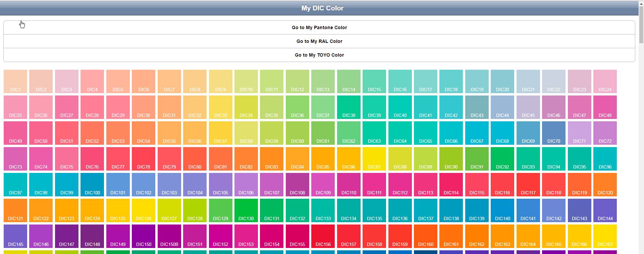The image size is (644, 254).
Task: Pick the DIC82 orange swatch
Action: point(246,159)
